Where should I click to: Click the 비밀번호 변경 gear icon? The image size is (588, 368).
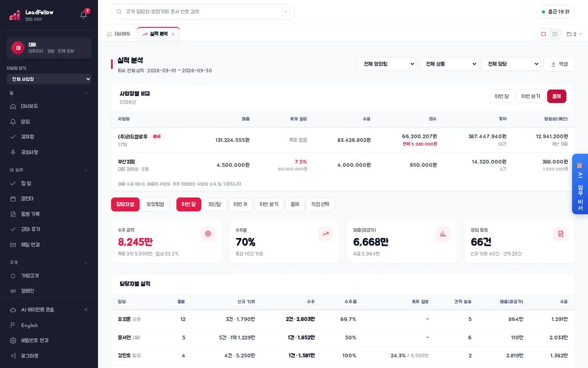click(13, 341)
